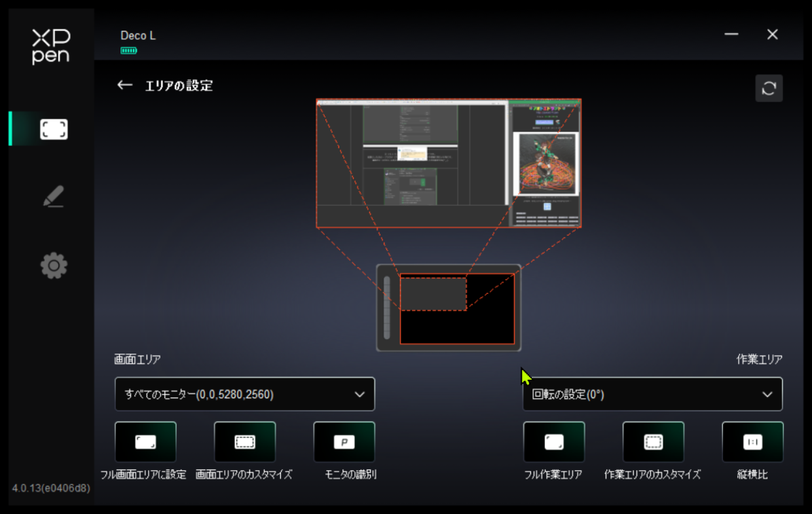Click the tablet shortcut key strip

point(387,308)
